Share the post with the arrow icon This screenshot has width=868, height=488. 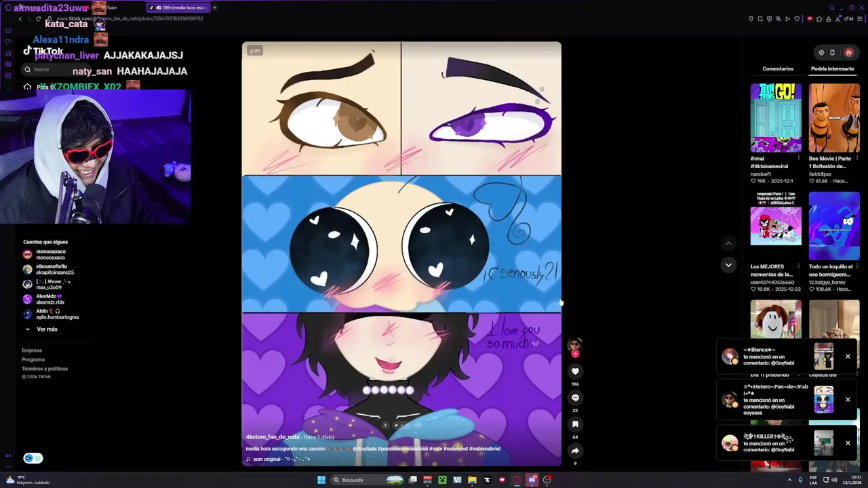[575, 451]
